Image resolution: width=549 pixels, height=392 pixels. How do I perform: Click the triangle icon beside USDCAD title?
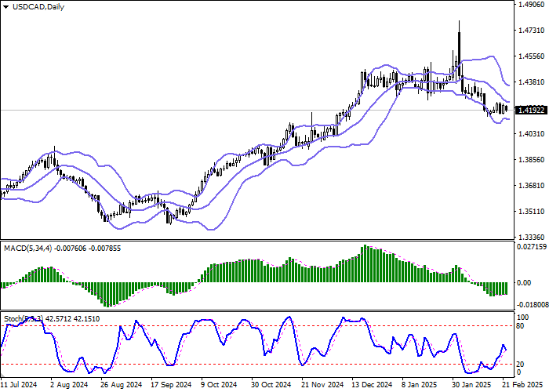coord(6,6)
